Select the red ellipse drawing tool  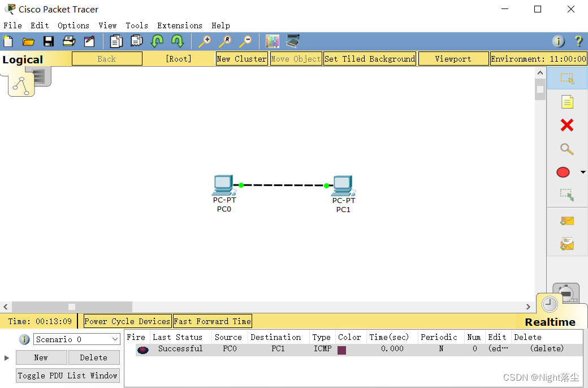(563, 173)
